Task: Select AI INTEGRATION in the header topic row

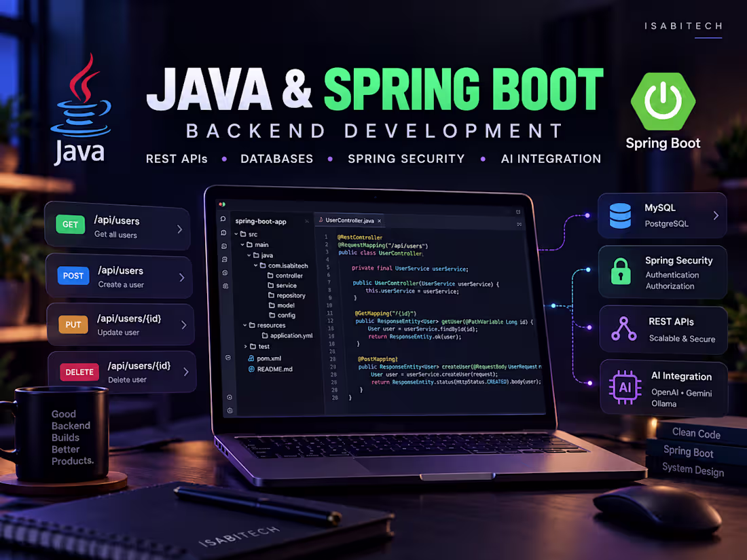Action: [551, 159]
